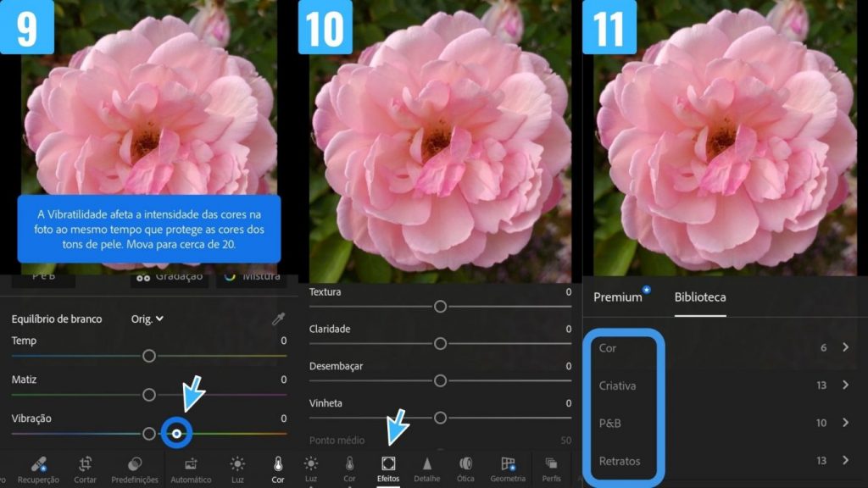
Task: Switch to the Premium tab
Action: point(618,297)
